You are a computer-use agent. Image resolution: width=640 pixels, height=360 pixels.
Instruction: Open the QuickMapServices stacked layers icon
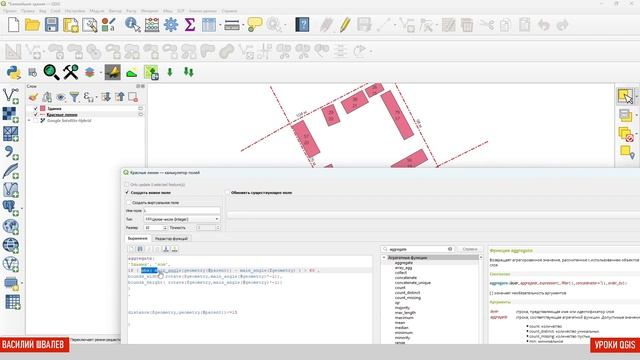(90, 73)
